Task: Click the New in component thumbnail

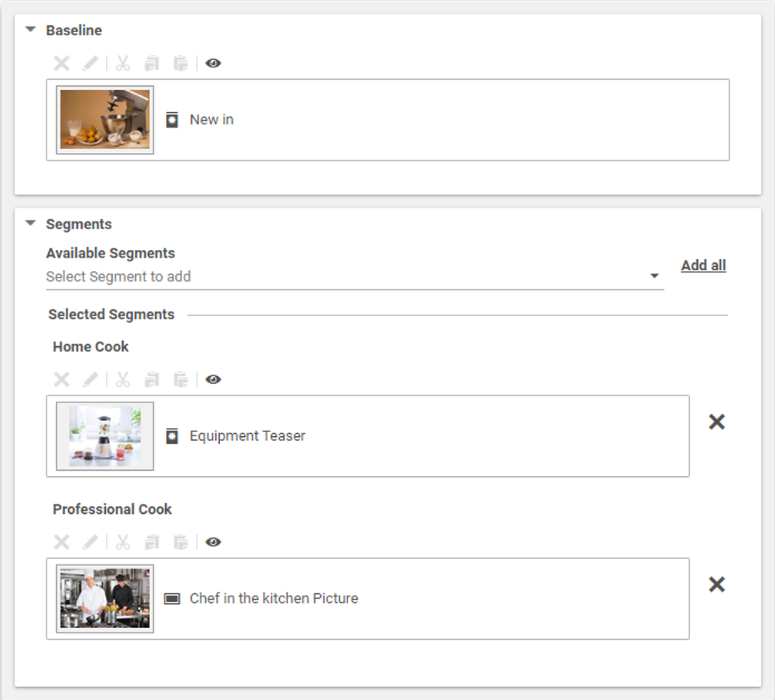Action: (x=103, y=119)
